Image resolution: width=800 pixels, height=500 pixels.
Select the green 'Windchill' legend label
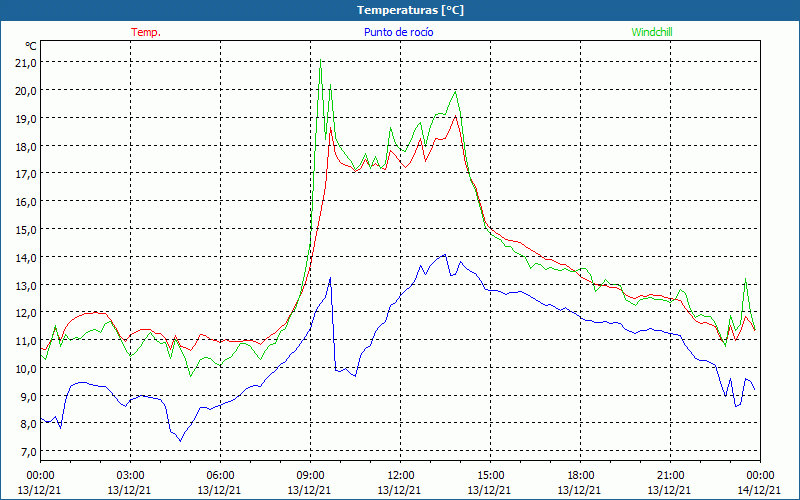point(652,32)
